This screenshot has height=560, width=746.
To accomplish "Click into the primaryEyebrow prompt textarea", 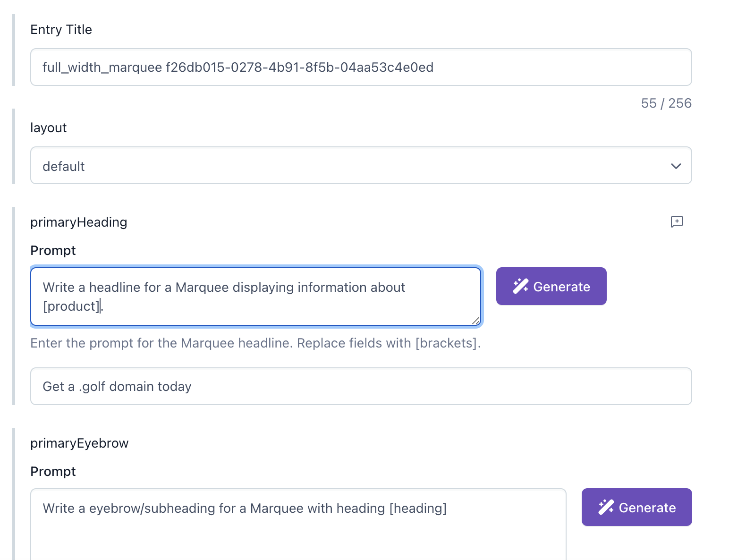I will 297,524.
